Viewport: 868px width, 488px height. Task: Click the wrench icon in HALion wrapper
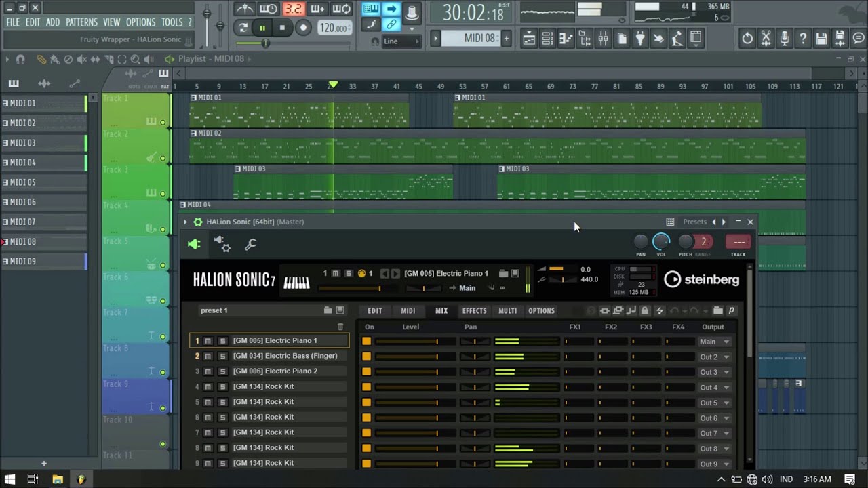tap(250, 245)
